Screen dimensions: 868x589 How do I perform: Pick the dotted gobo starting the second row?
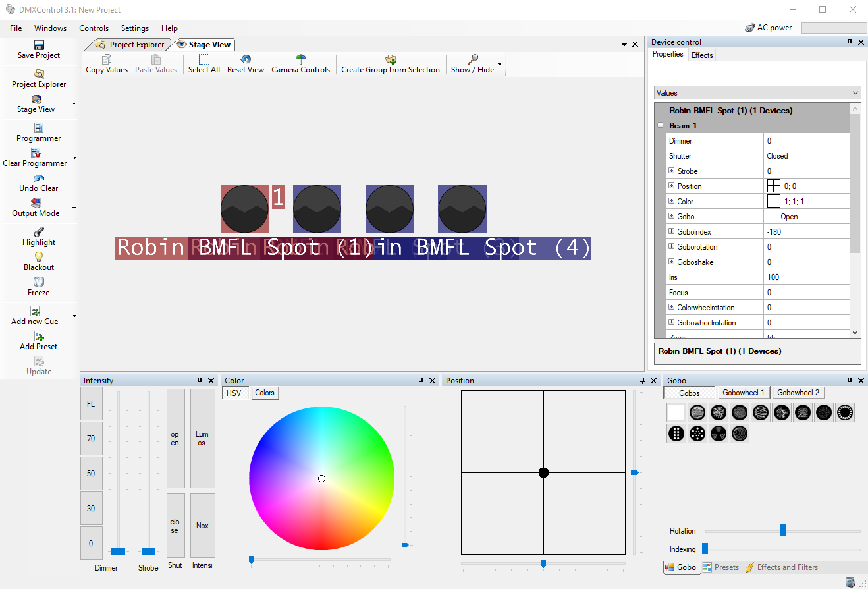676,434
